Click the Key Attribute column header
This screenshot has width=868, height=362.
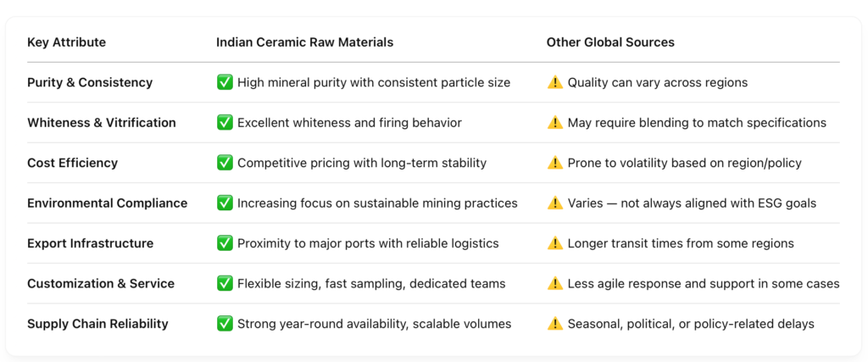point(66,42)
